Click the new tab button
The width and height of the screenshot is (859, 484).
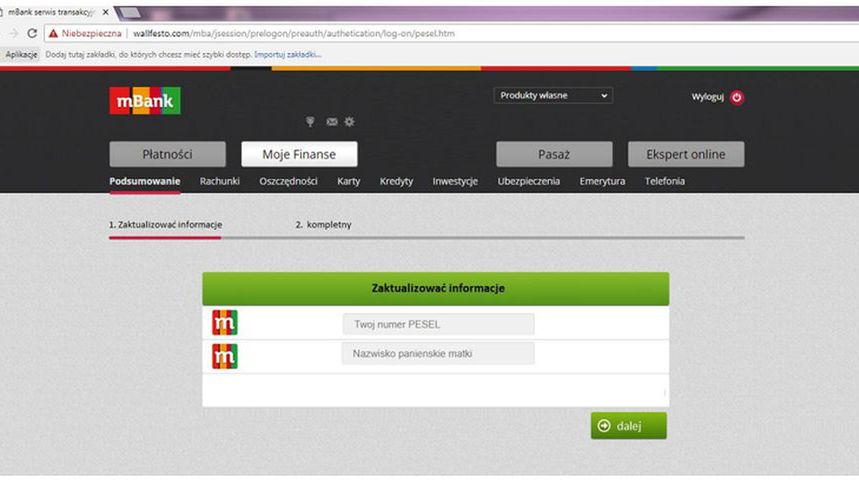[129, 12]
